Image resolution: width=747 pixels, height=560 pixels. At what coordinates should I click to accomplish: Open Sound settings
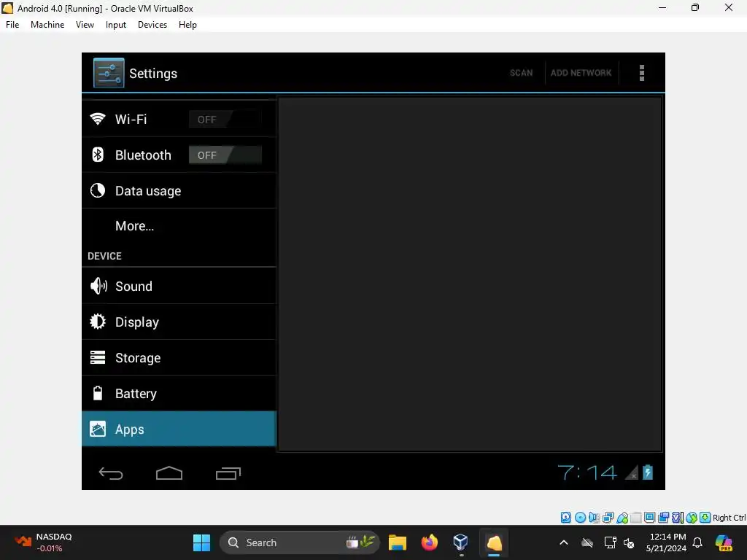pos(179,286)
